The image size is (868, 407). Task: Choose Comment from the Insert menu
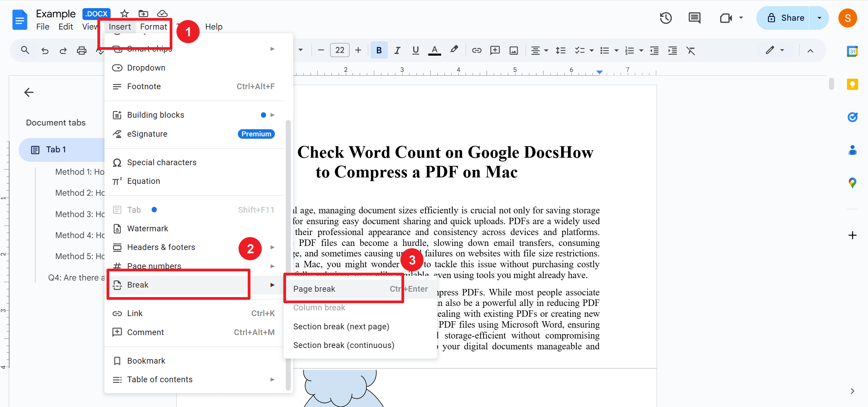pos(194,332)
